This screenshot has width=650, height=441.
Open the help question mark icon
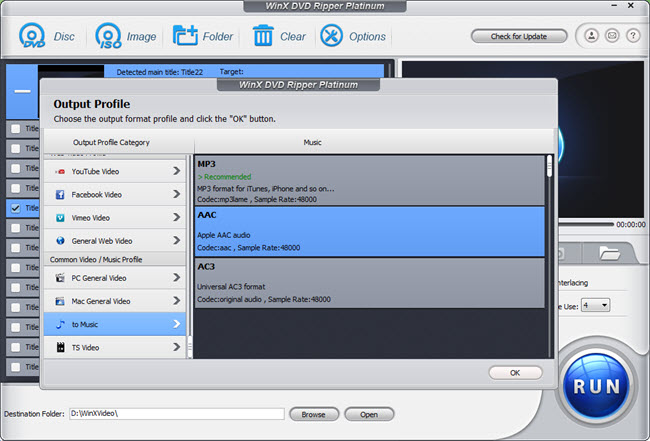(633, 36)
